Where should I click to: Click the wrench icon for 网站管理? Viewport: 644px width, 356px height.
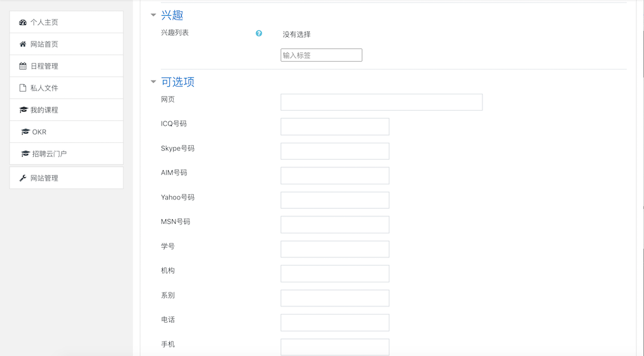[23, 178]
